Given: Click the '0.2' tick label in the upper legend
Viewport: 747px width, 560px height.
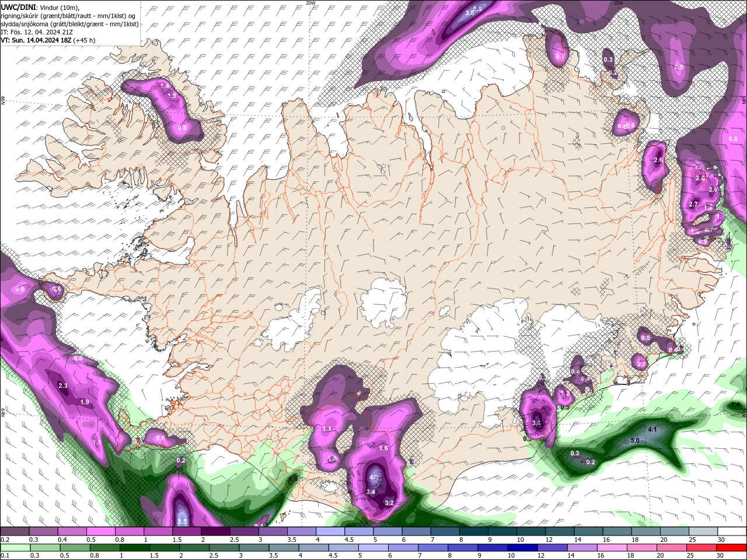Looking at the screenshot, I should [4, 540].
